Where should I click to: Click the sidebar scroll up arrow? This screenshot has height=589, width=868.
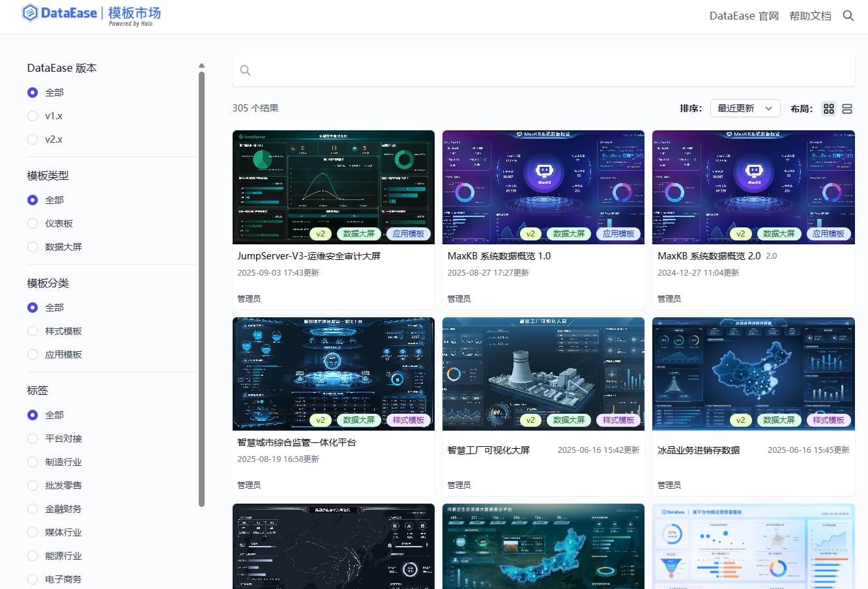201,66
